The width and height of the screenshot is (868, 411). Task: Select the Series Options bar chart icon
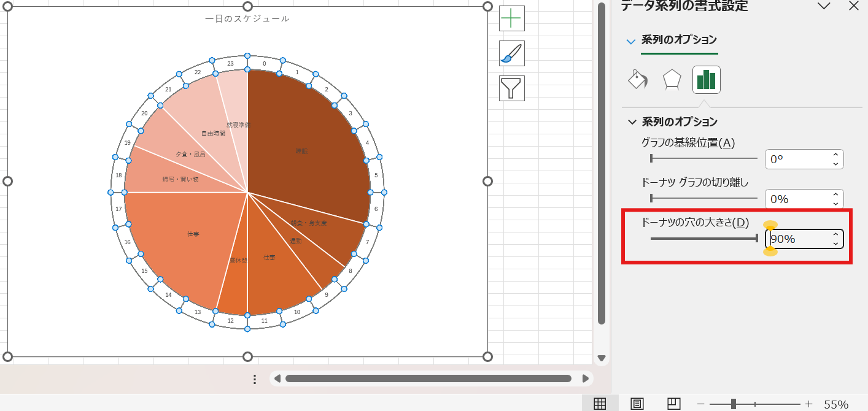tap(706, 80)
